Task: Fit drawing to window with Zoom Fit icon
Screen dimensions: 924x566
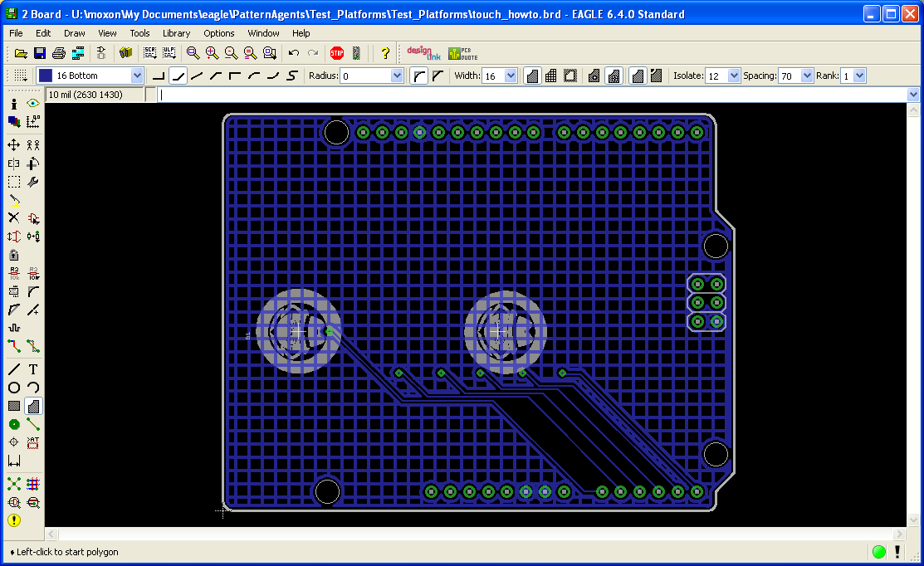Action: tap(193, 54)
